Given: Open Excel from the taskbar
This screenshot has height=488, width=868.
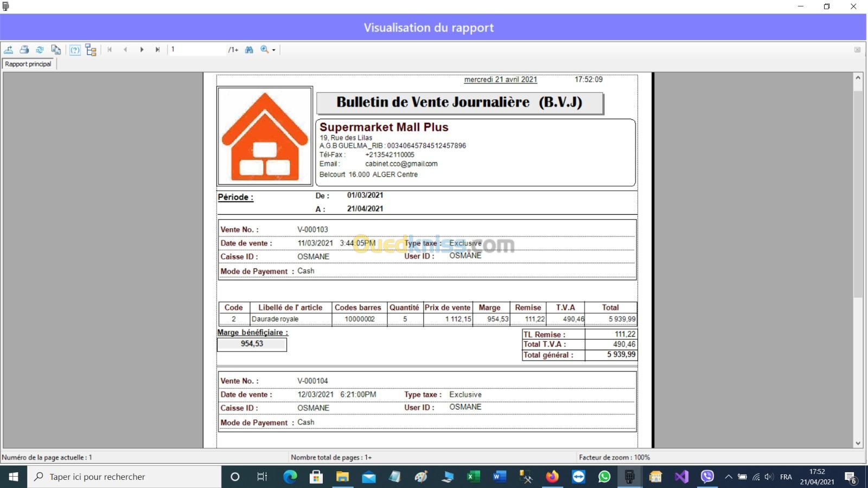Looking at the screenshot, I should pos(473,477).
